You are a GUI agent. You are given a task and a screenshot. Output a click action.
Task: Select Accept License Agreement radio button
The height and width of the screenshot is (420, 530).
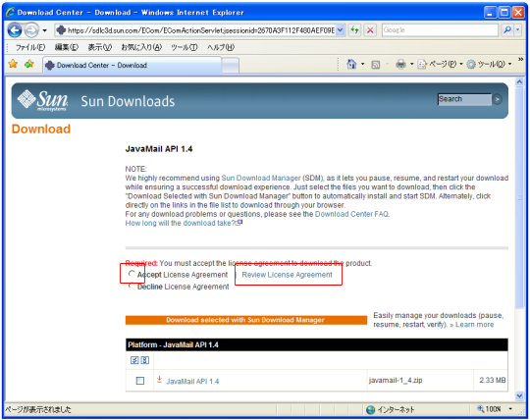point(132,274)
